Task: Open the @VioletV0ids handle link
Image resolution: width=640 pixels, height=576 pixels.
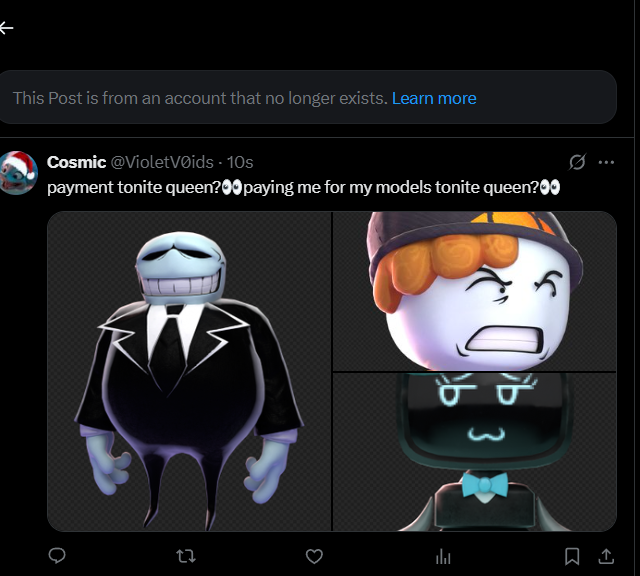Action: [x=162, y=162]
